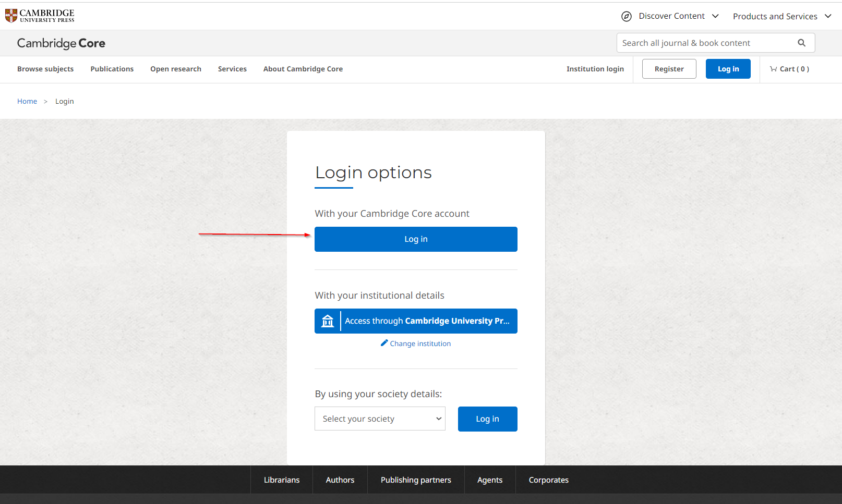
Task: Click the pencil icon by Change institution
Action: (384, 343)
